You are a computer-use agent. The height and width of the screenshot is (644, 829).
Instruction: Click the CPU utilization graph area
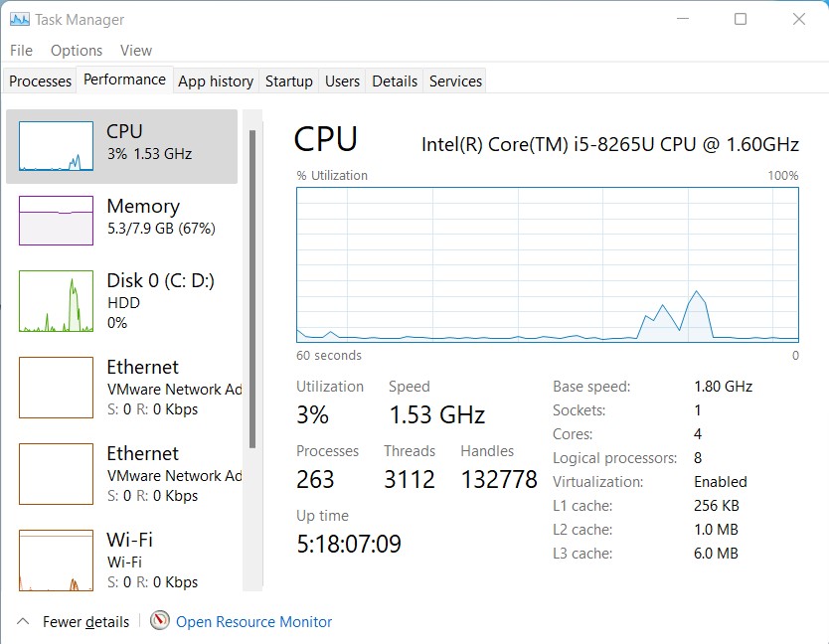point(545,263)
